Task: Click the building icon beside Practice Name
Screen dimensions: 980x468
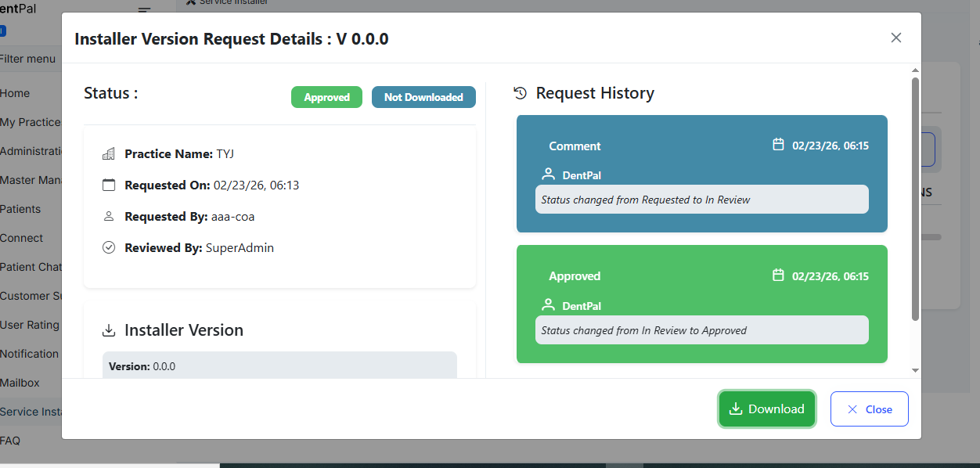Action: point(109,154)
